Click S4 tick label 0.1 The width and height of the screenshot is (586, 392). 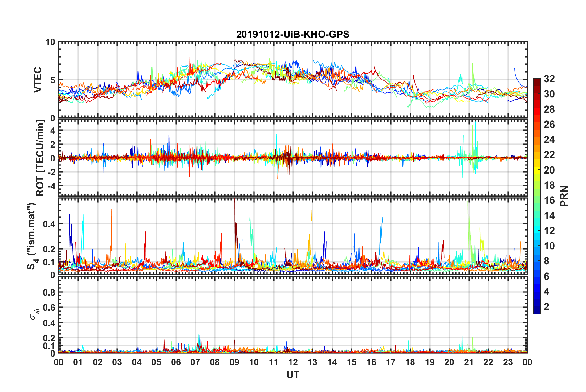pos(49,262)
